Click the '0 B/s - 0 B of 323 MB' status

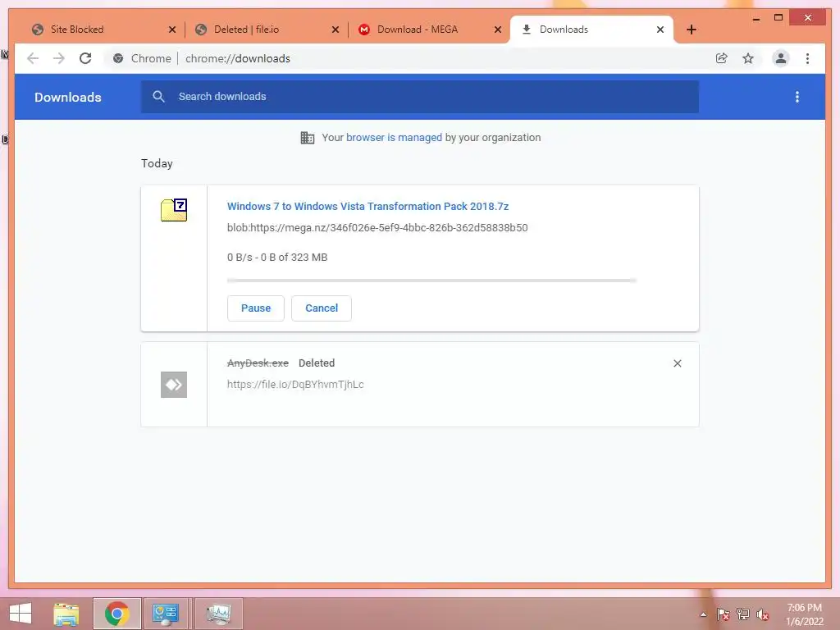(x=277, y=257)
